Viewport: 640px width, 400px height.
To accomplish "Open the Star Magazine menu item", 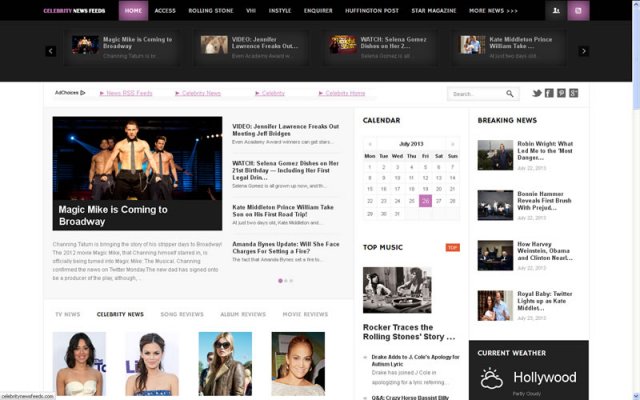I will pyautogui.click(x=433, y=11).
